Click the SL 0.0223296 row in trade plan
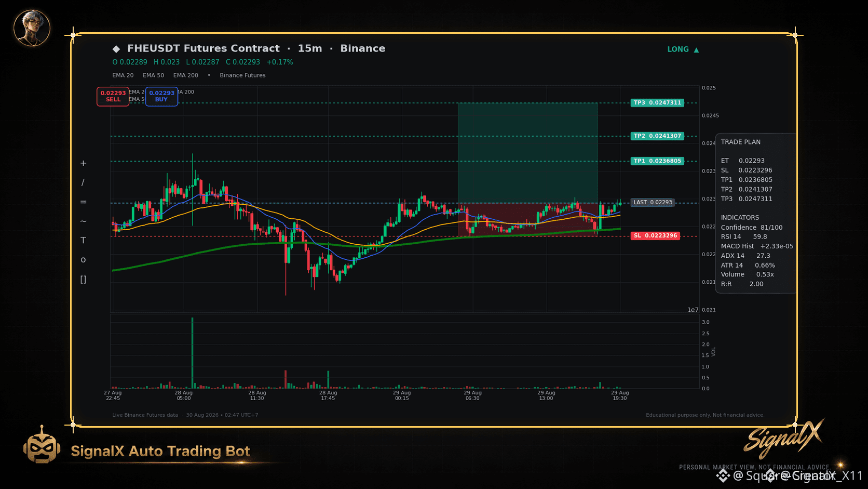868x489 pixels. point(747,170)
